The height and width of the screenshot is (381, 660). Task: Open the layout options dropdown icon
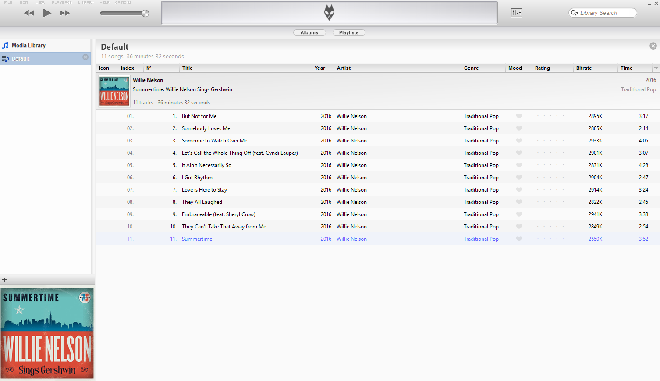coord(516,13)
